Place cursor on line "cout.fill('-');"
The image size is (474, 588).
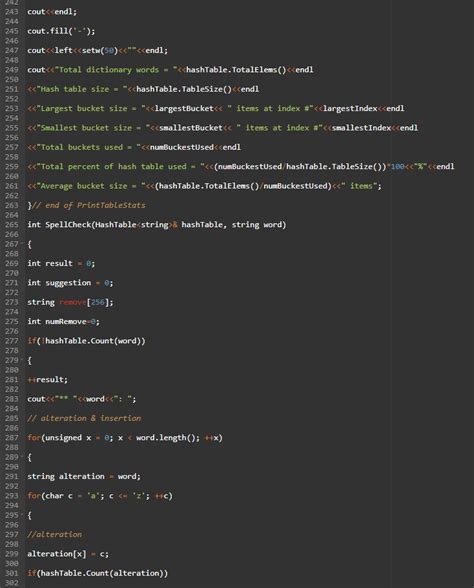(x=61, y=31)
